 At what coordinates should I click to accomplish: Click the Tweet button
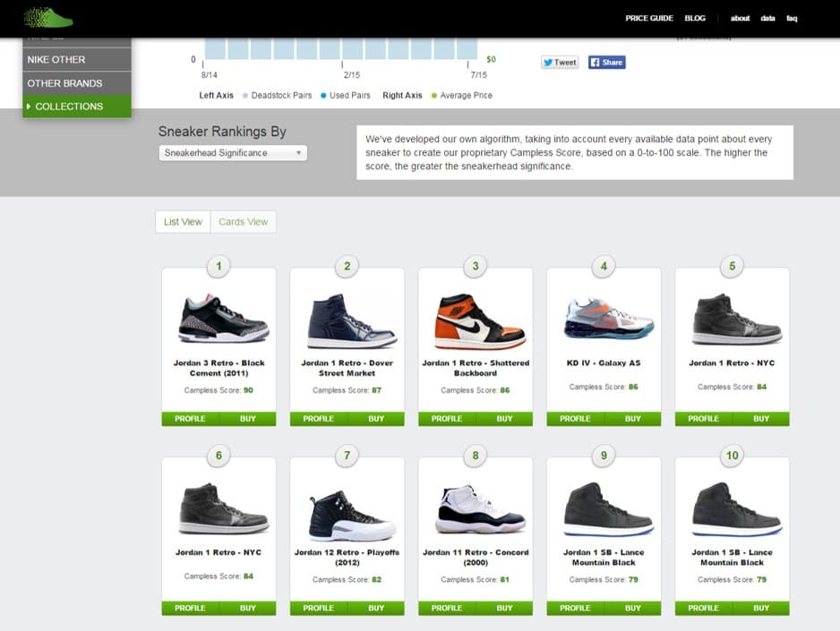pyautogui.click(x=560, y=62)
